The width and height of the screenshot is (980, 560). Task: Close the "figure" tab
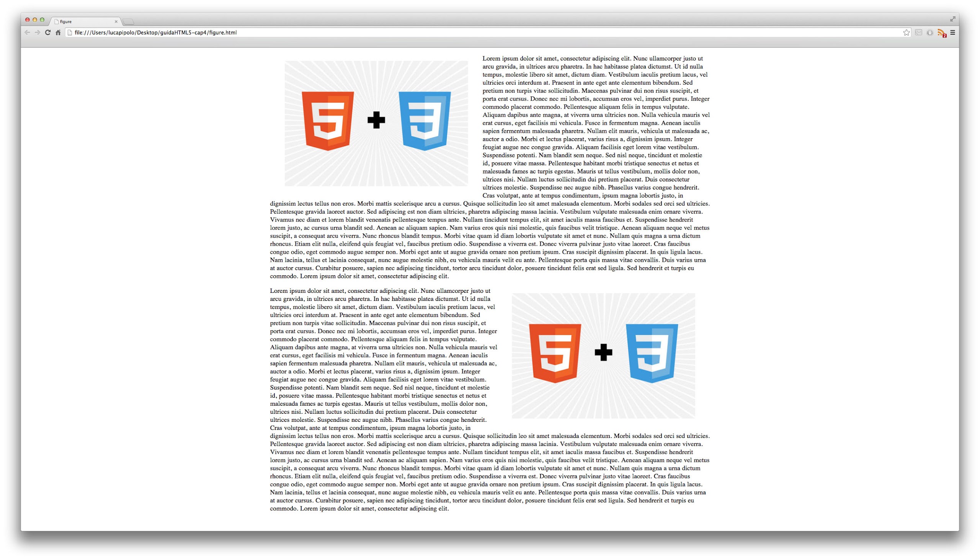(x=116, y=21)
